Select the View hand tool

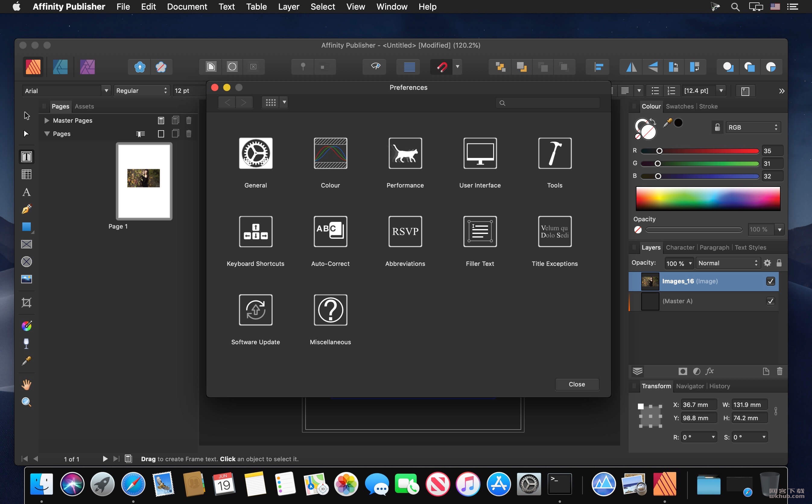(26, 385)
